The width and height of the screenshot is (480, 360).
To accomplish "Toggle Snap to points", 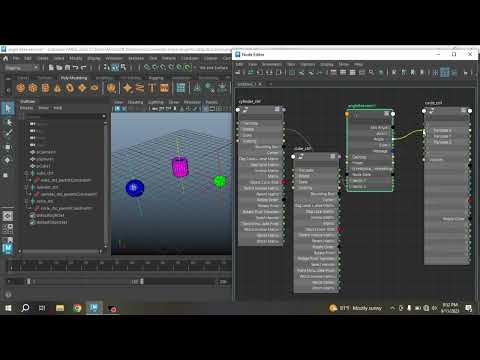I will coord(163,68).
